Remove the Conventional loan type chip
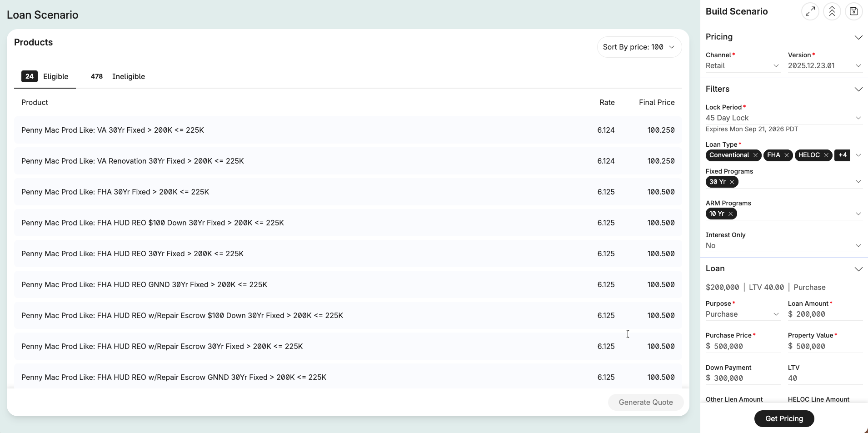Screen dimensions: 868x433 point(755,155)
